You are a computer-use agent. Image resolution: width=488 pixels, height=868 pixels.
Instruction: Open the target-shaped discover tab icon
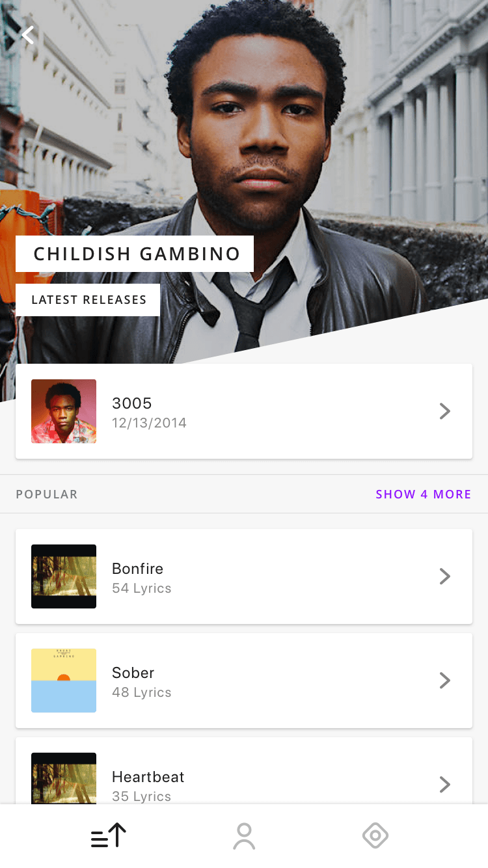point(375,836)
